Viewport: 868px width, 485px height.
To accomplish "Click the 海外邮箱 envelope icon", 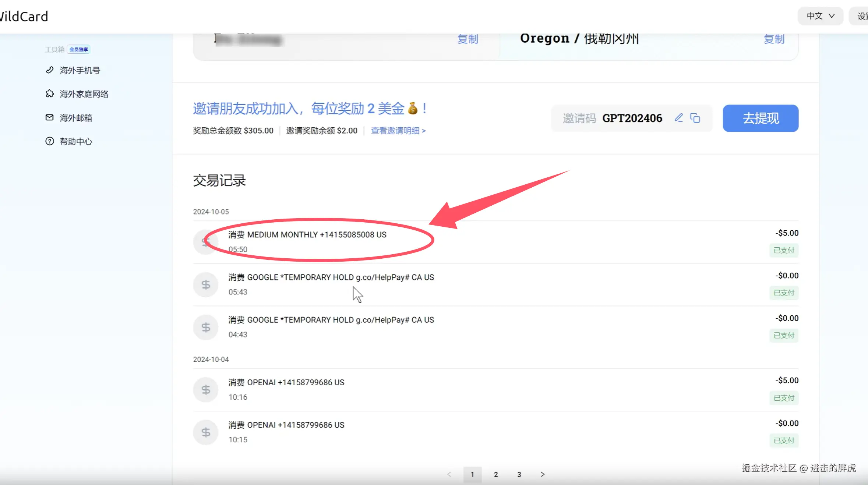I will [50, 117].
